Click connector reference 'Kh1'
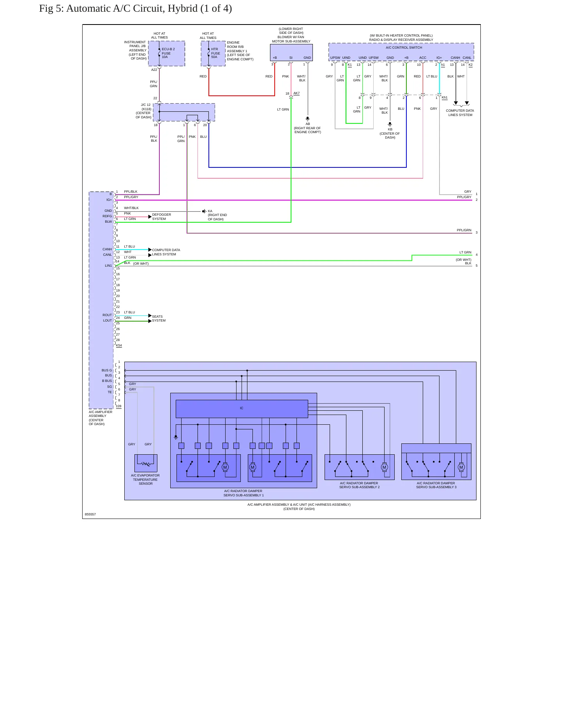 click(x=445, y=98)
